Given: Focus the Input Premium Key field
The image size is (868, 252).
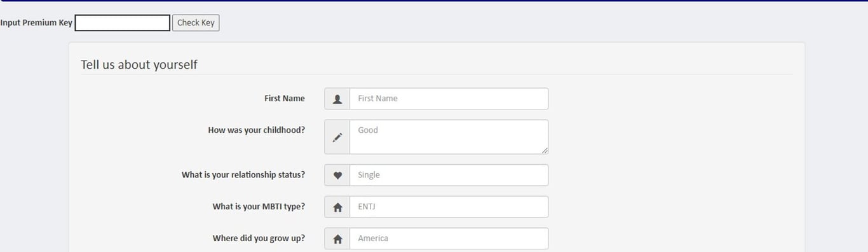Looking at the screenshot, I should pos(123,22).
